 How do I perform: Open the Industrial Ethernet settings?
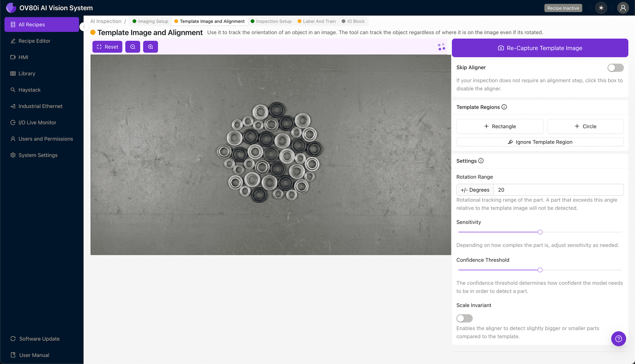[x=40, y=106]
